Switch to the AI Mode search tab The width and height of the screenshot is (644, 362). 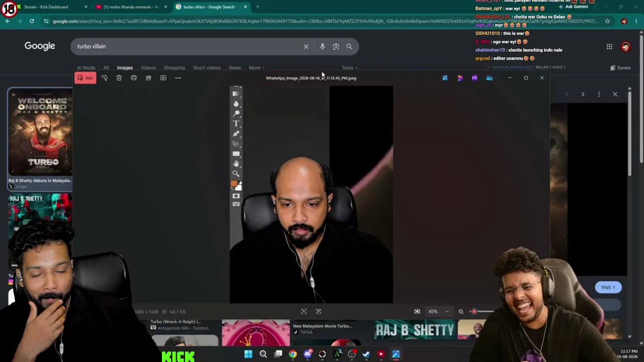tap(86, 68)
